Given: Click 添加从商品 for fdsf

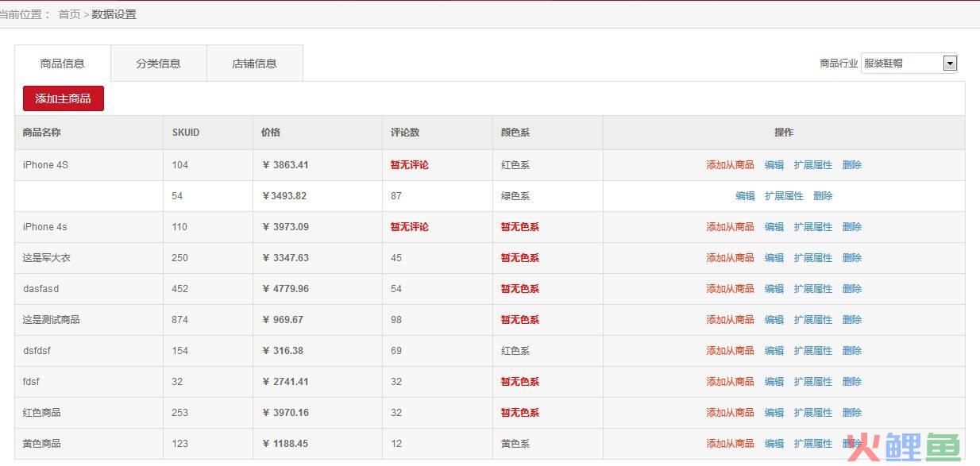Looking at the screenshot, I should 730,382.
